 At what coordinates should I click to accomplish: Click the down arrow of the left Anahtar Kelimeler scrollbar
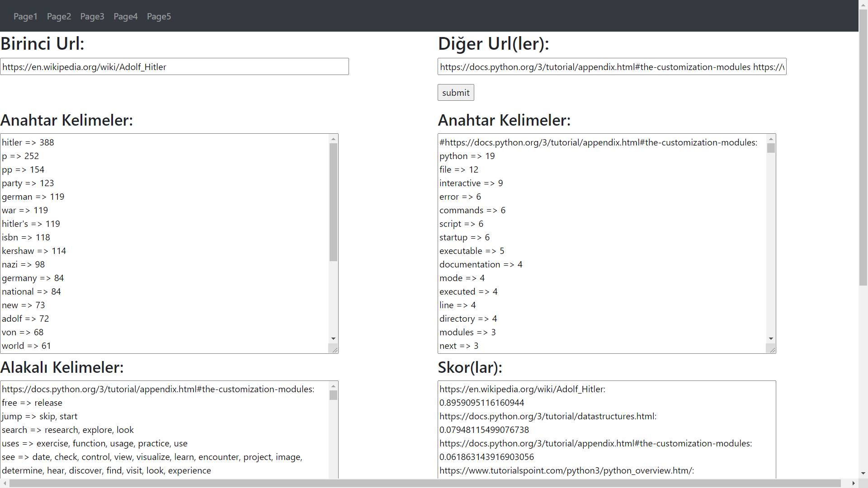[x=333, y=338]
